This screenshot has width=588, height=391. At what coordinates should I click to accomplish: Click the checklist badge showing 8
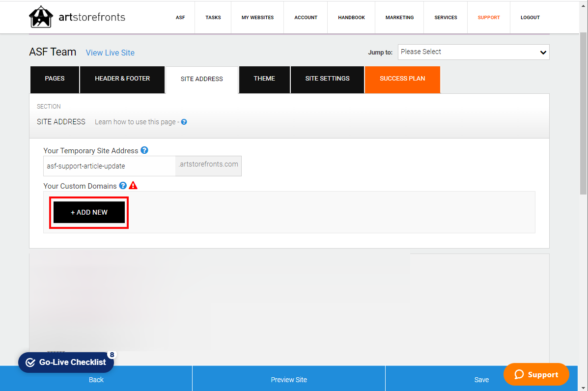tap(112, 355)
